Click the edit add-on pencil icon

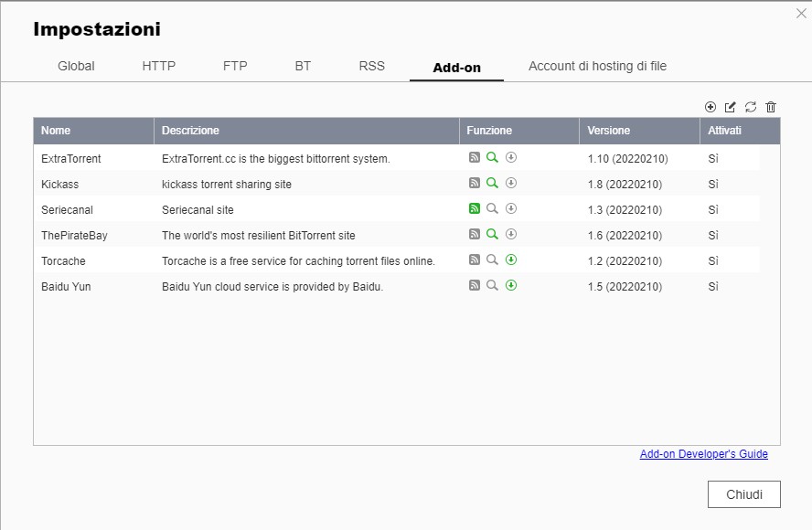pos(731,107)
